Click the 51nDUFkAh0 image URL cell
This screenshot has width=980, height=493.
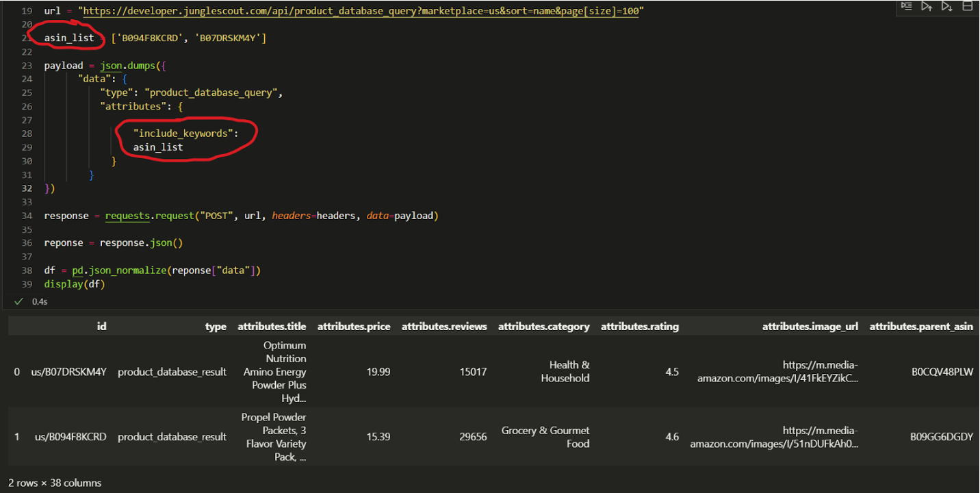coord(774,437)
